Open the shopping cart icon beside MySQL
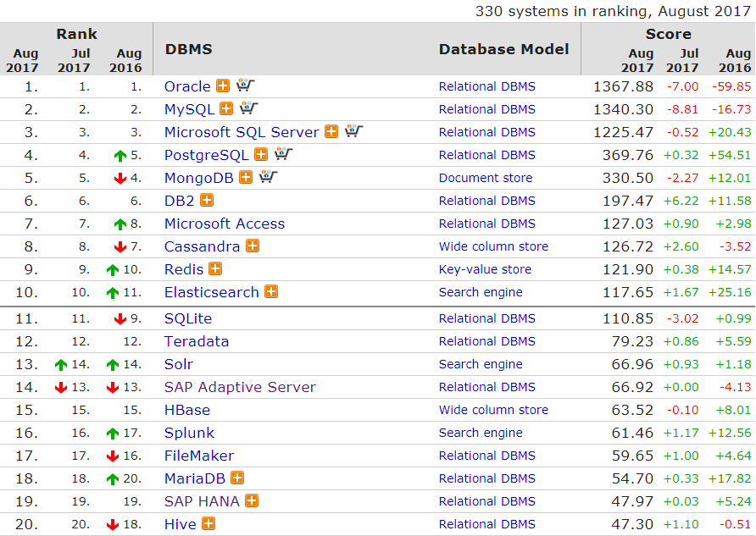 click(x=249, y=108)
